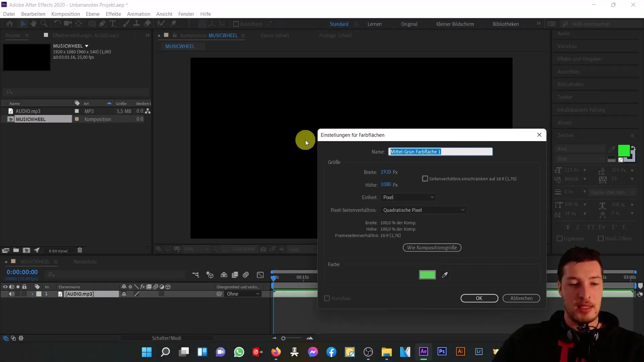Mute audio of AUDIO.mp3 layer
The height and width of the screenshot is (362, 644).
click(x=11, y=294)
